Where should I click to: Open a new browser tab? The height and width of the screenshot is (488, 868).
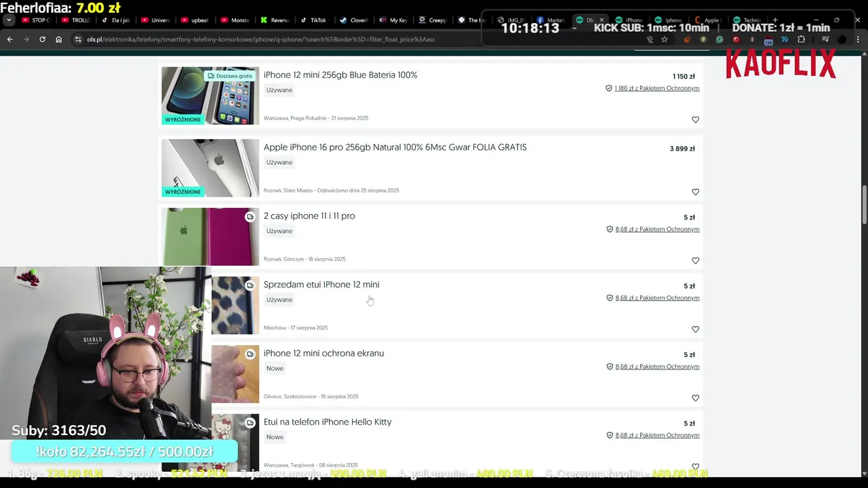click(775, 20)
